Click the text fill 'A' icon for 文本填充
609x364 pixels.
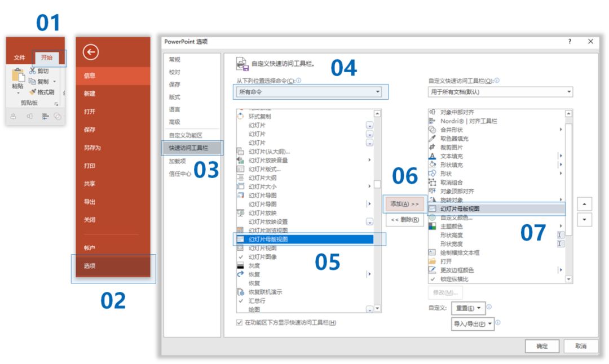pos(433,156)
